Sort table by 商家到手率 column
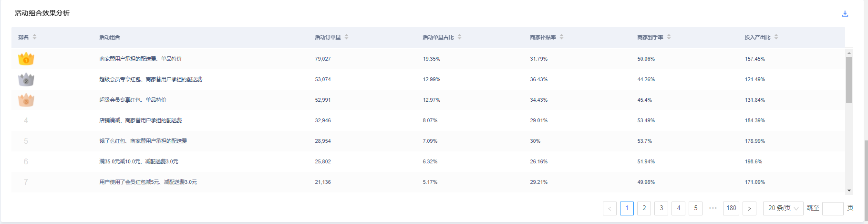 click(669, 37)
